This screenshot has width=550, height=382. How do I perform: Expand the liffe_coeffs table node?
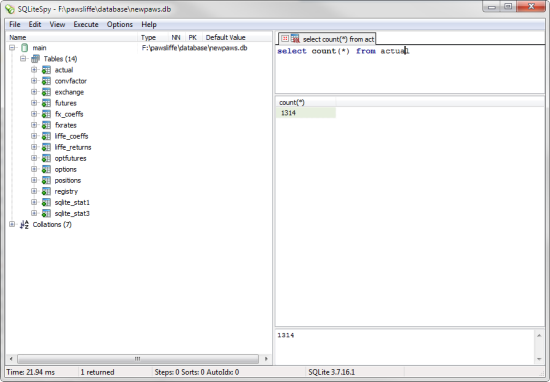coord(34,136)
